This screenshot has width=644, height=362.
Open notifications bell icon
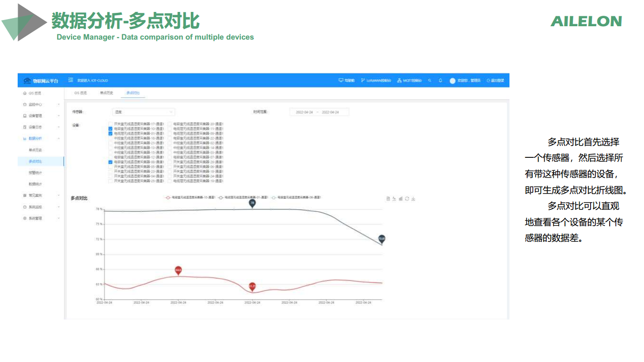pyautogui.click(x=440, y=81)
